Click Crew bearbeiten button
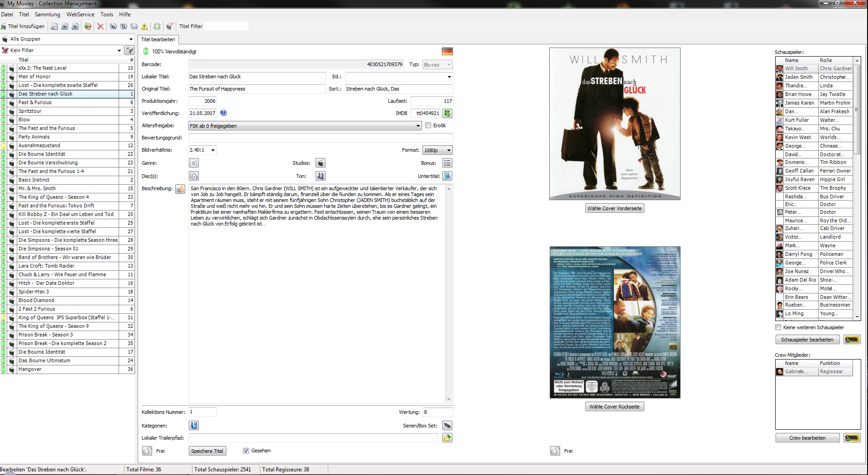This screenshot has height=475, width=868. pos(807,438)
